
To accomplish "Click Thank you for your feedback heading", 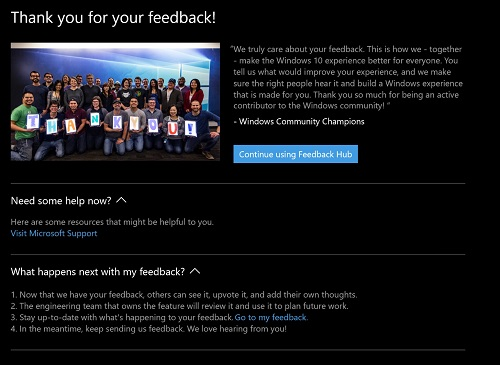I will tap(113, 18).
